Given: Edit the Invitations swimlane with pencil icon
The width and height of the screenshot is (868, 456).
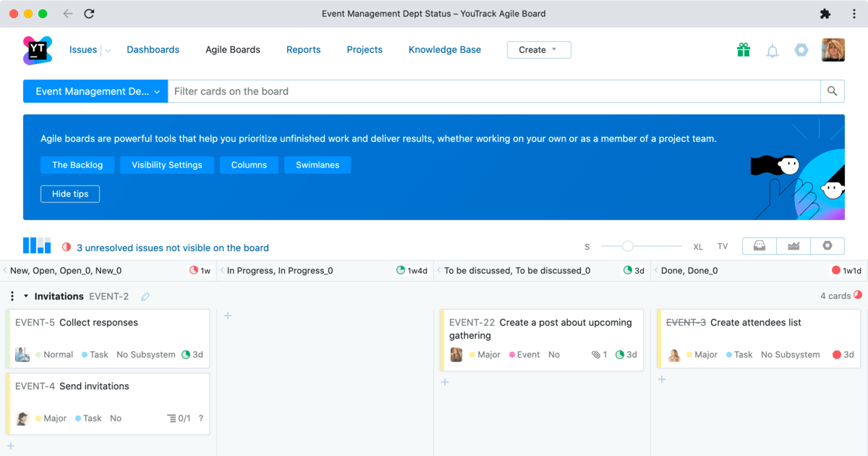Looking at the screenshot, I should coord(144,296).
